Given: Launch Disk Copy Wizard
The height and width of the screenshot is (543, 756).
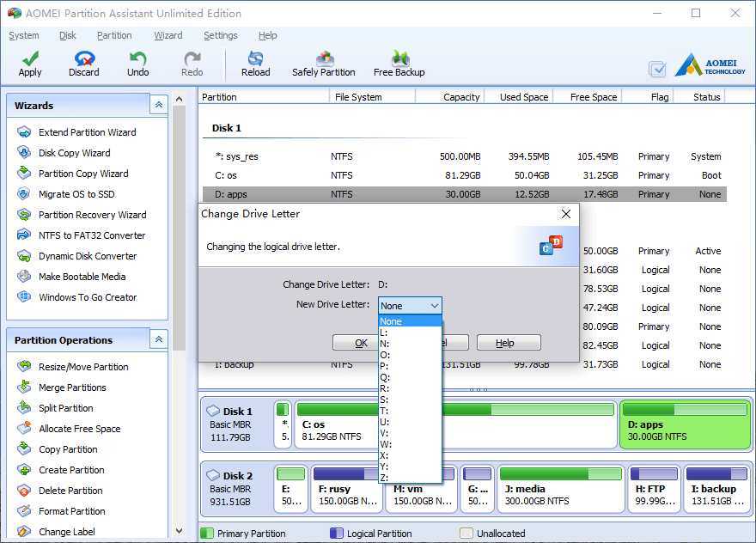Looking at the screenshot, I should (74, 153).
